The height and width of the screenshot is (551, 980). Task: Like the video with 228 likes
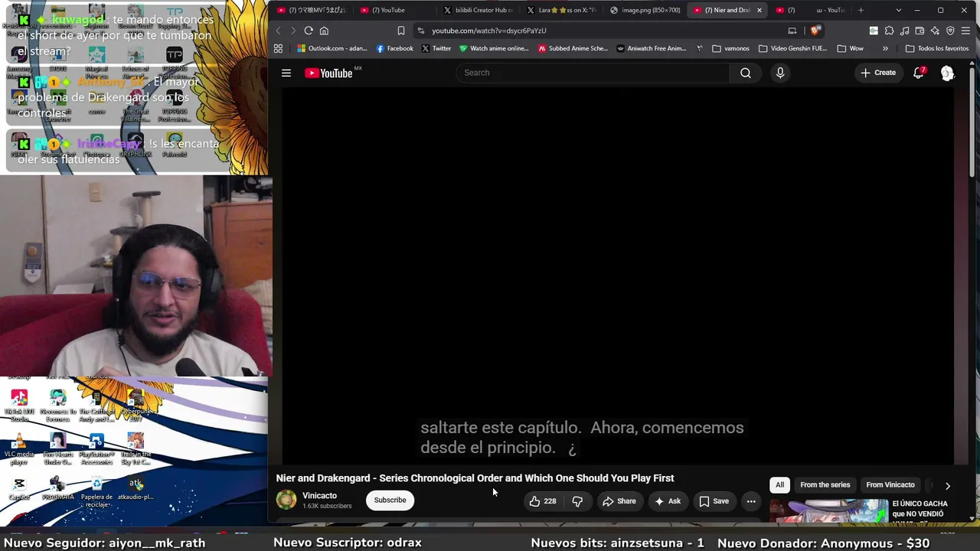[543, 501]
